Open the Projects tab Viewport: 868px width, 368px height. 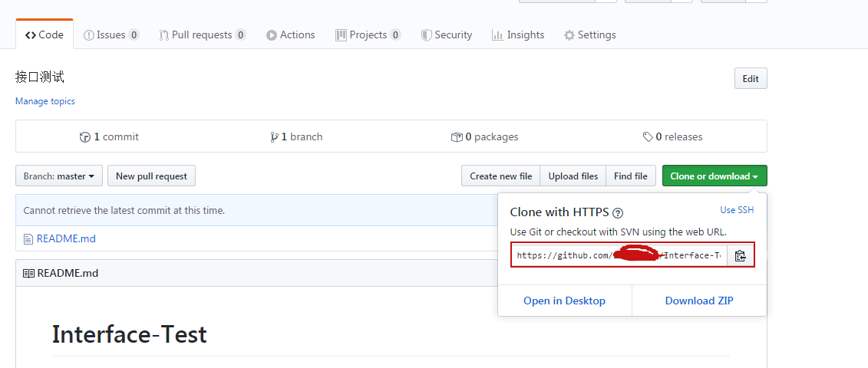point(368,34)
